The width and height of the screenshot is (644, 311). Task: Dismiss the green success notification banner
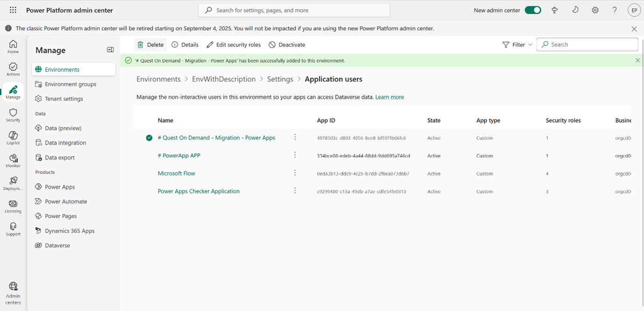pyautogui.click(x=637, y=61)
